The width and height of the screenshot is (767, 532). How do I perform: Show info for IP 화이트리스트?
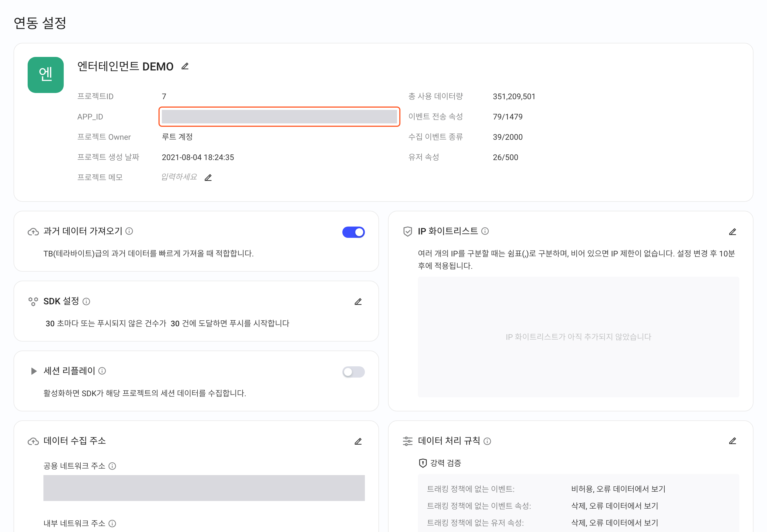485,231
